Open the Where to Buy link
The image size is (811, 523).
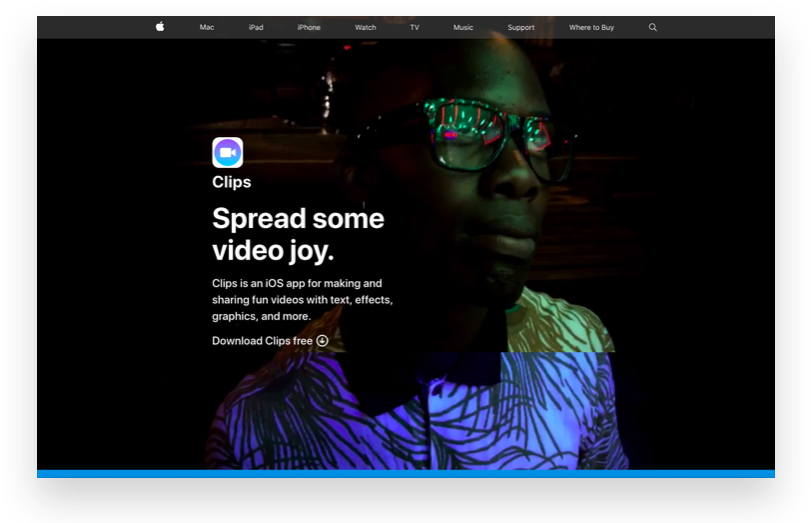coord(591,27)
